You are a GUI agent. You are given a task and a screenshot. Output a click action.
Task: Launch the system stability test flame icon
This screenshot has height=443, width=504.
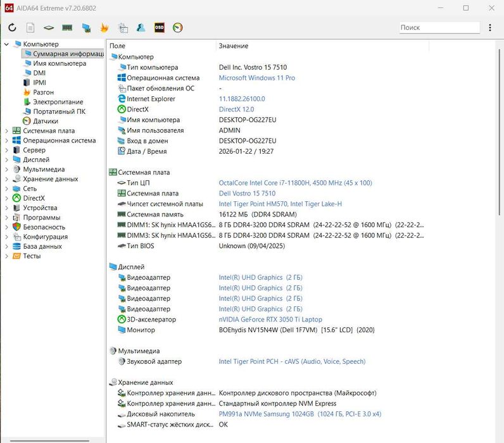tap(104, 28)
